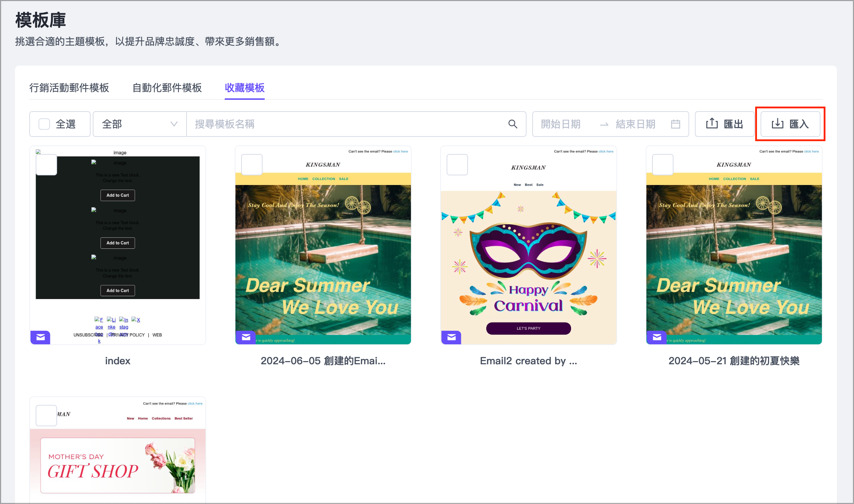
Task: Click mail badge on 2024-05-21 template
Action: click(x=657, y=337)
